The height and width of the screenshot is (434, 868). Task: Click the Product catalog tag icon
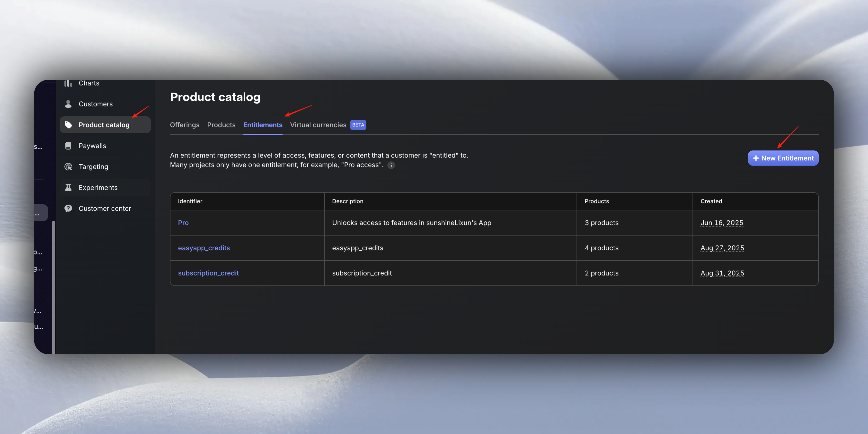(68, 125)
